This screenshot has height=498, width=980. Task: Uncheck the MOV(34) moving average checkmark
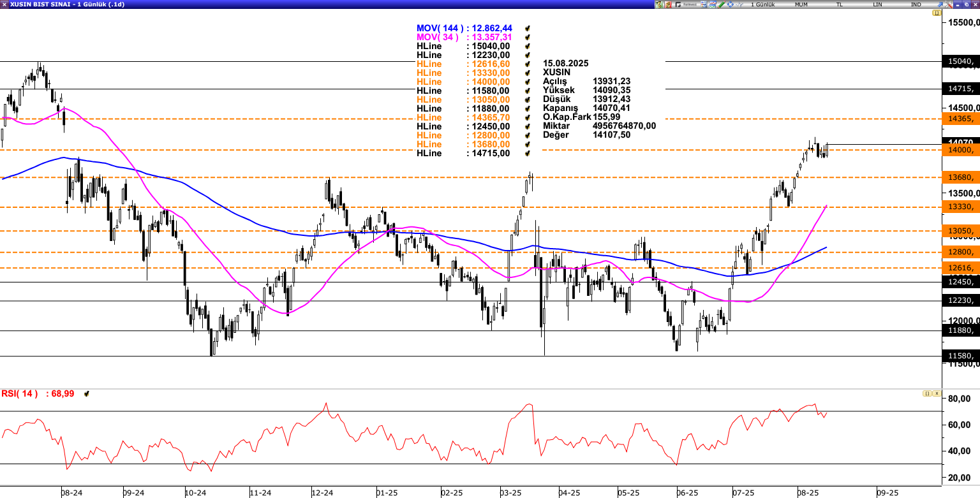coord(528,38)
